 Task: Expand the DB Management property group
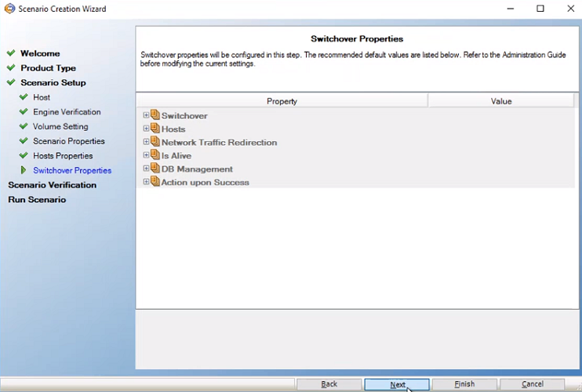click(x=146, y=169)
